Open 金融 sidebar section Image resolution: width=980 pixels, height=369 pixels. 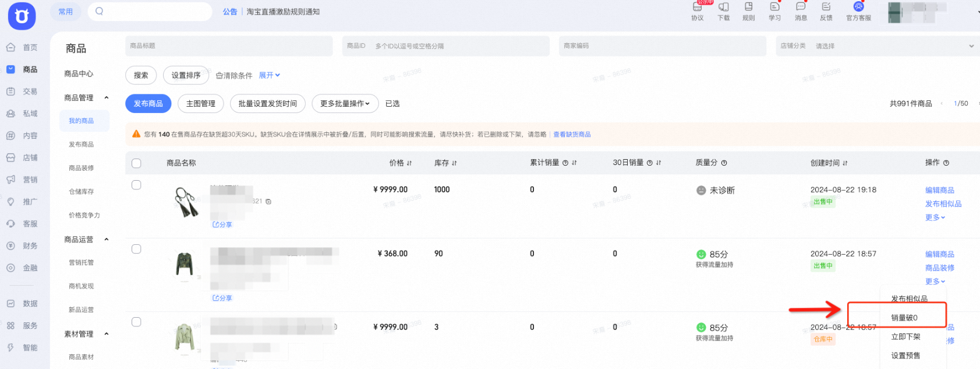22,268
